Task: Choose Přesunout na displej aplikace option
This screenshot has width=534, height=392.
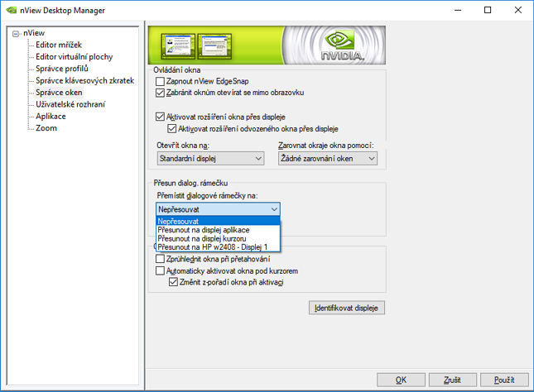Action: click(218, 230)
